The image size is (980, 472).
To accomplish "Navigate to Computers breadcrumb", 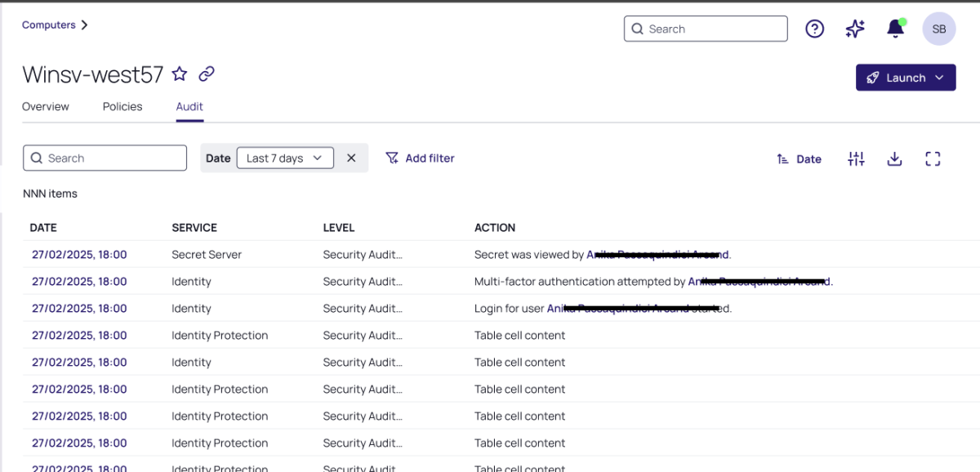I will pyautogui.click(x=49, y=25).
